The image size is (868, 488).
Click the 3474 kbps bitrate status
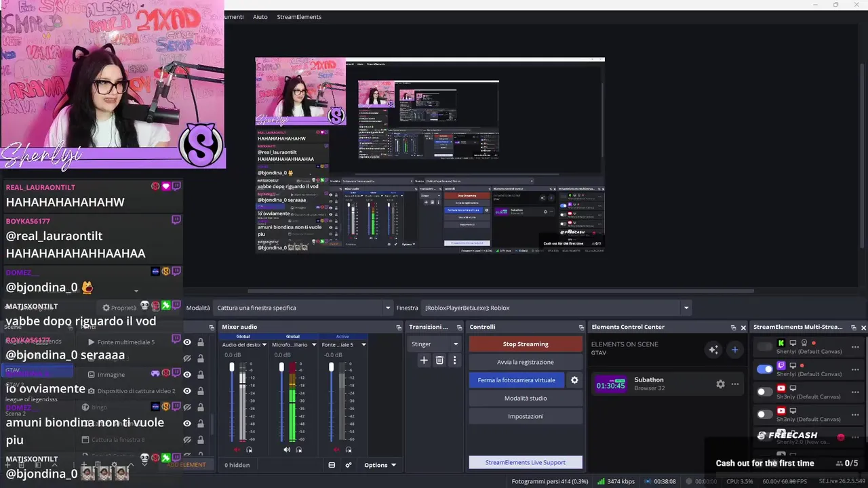coord(616,481)
